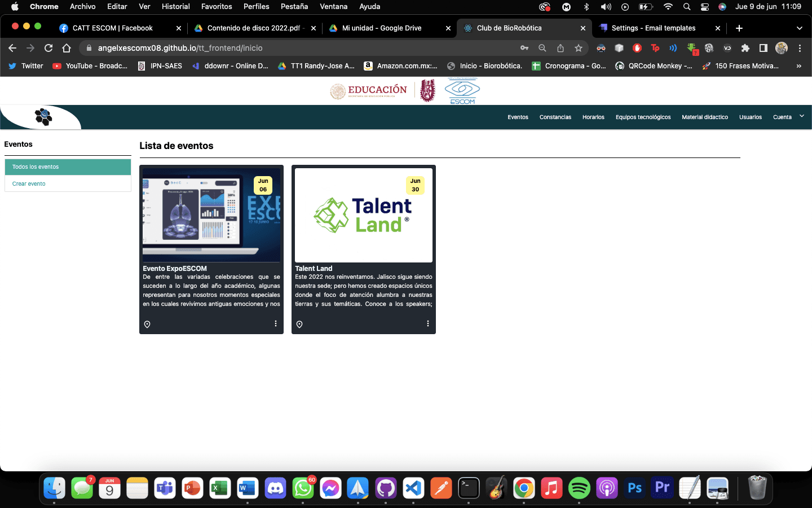Click location pin on Evento ExpoESCOM card
This screenshot has height=508, width=812.
tap(147, 325)
